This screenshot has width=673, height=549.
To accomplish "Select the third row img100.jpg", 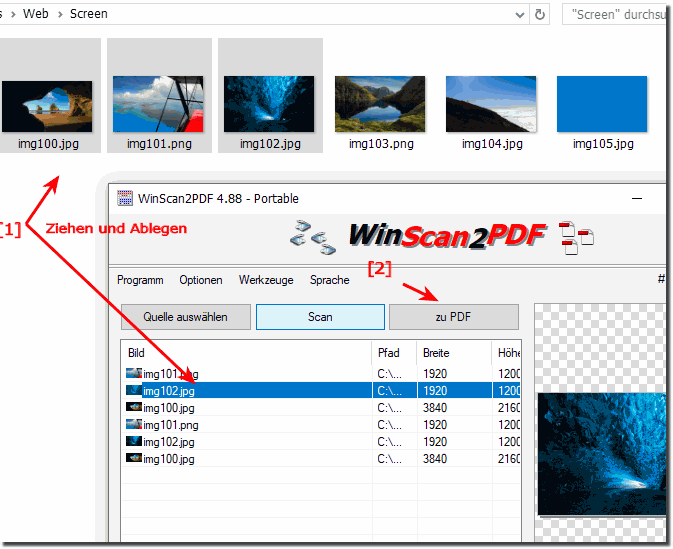I will [321, 408].
